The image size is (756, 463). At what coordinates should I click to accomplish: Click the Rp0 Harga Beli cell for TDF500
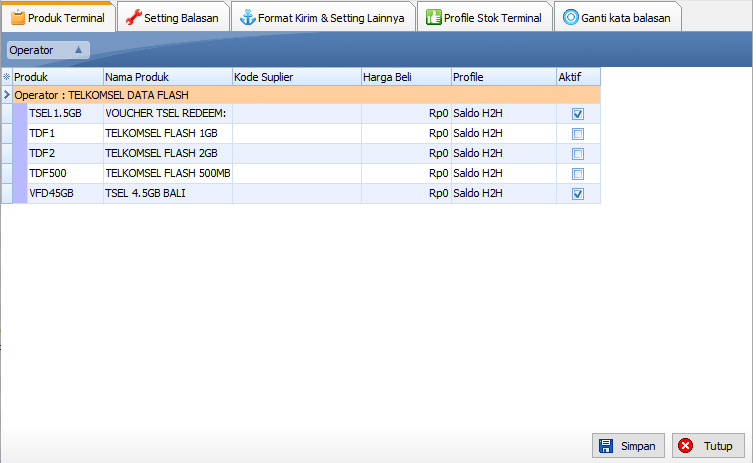coord(406,173)
